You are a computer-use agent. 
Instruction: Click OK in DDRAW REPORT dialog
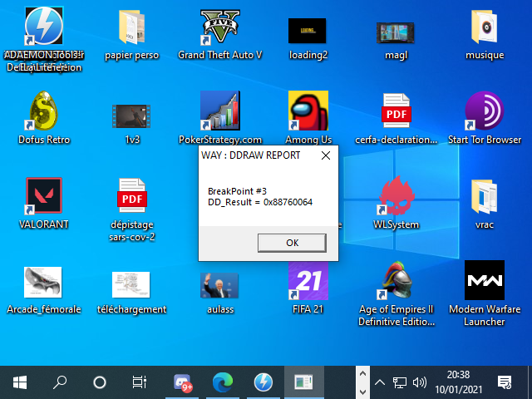point(292,243)
